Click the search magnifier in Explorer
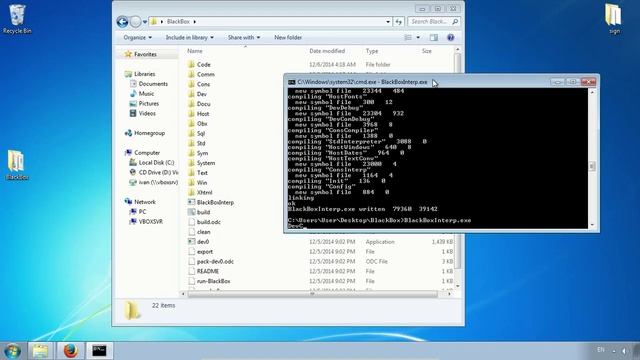This screenshot has width=640, height=360. click(455, 22)
